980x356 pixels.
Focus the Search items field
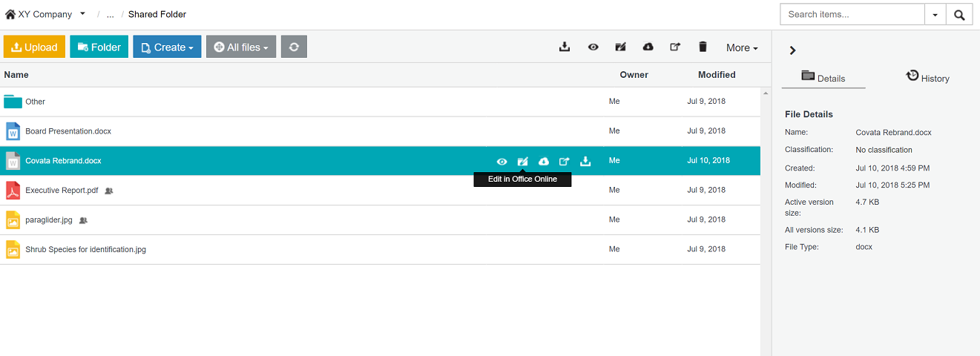[852, 14]
